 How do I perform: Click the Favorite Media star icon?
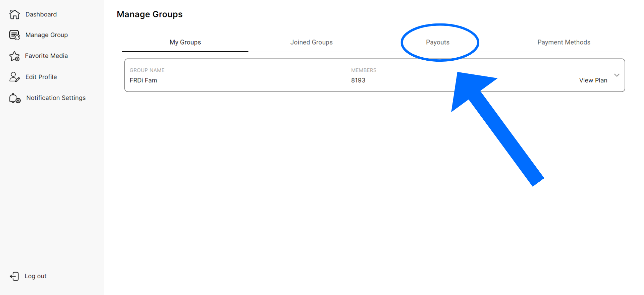14,56
